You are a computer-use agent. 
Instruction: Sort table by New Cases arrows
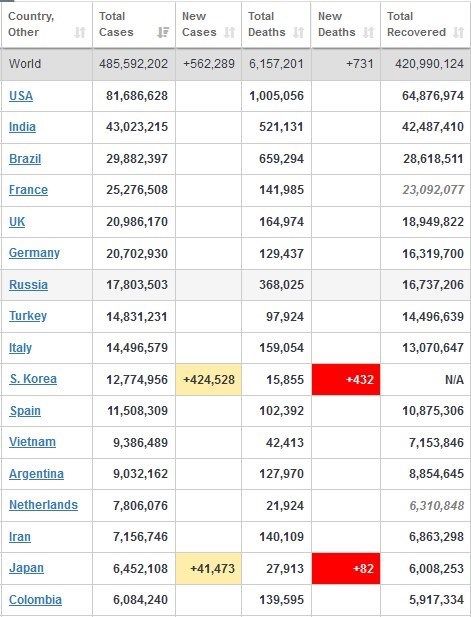229,32
